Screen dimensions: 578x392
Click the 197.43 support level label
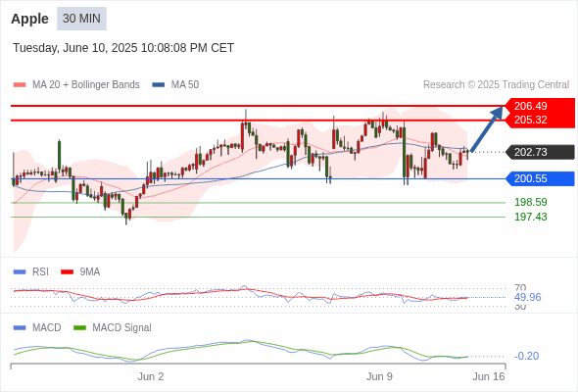pos(530,217)
